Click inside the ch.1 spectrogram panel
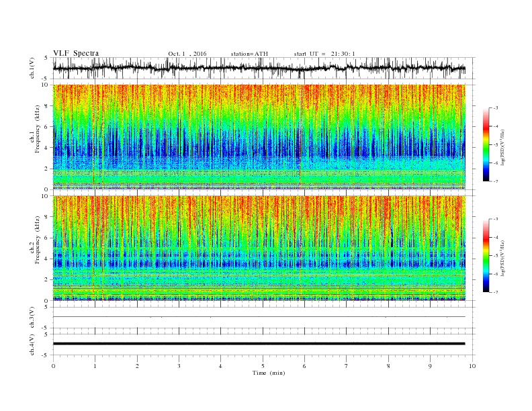Screen dimensions: 532x411 (259, 137)
